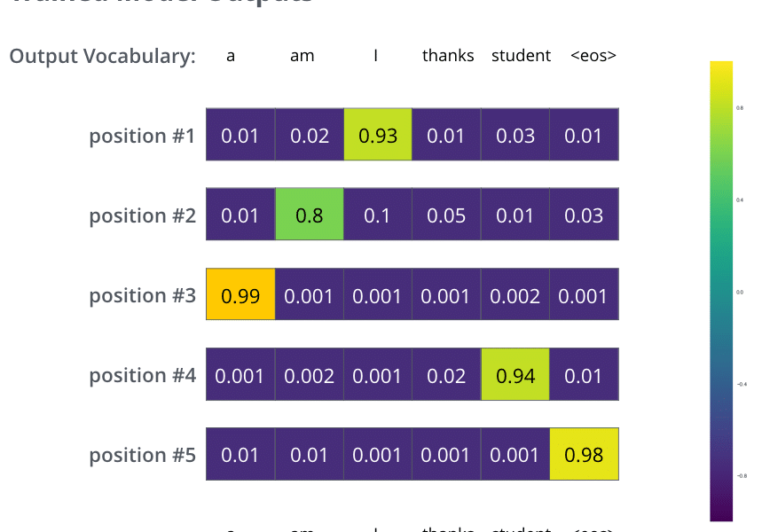
Task: Click the 0.02 cell in position #4 row
Action: point(446,374)
